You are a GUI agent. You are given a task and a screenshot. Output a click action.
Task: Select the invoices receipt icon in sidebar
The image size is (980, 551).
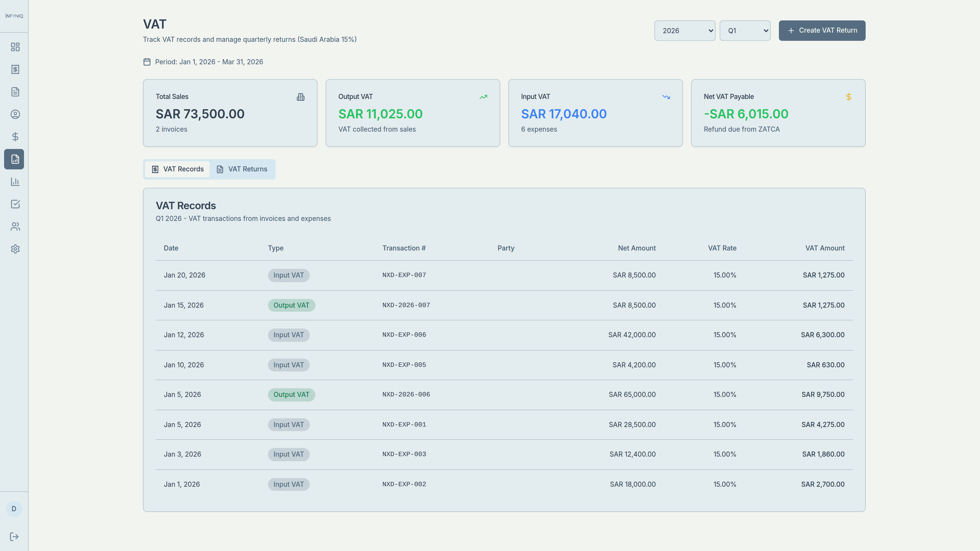[x=15, y=70]
